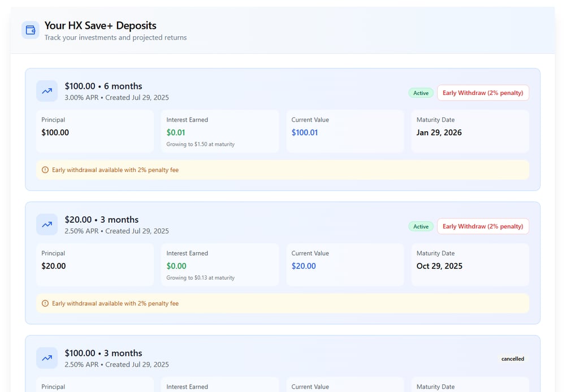
Task: Click the Principal label in the $20.00 deposit
Action: tap(53, 253)
